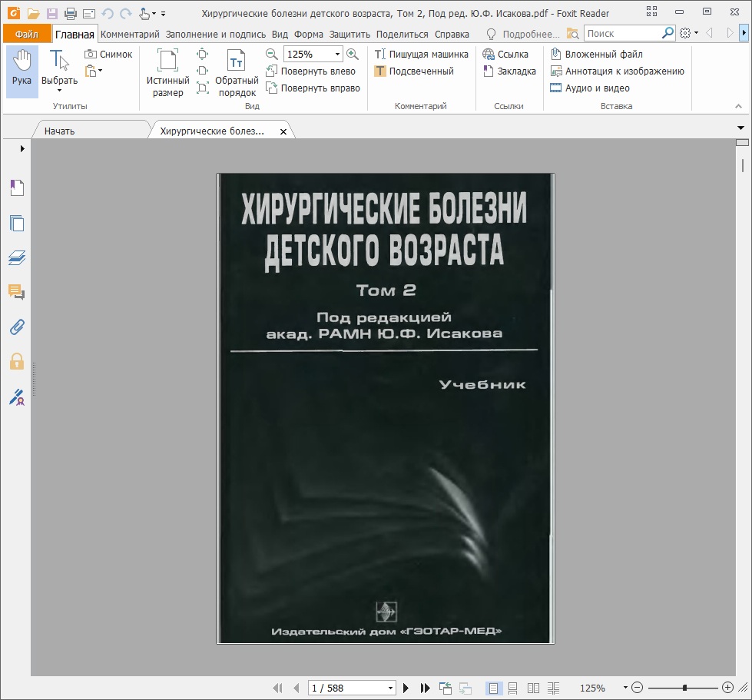Insert Аудио и видео

click(x=590, y=88)
